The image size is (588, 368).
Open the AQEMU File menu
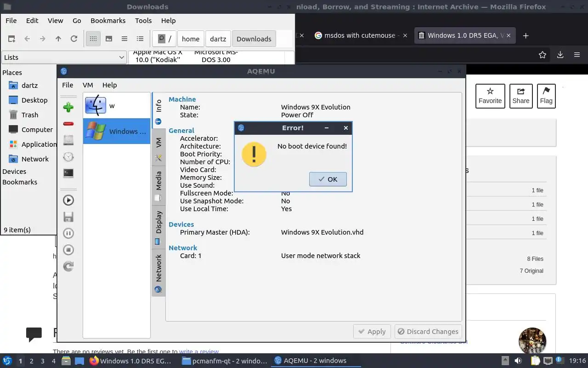68,85
